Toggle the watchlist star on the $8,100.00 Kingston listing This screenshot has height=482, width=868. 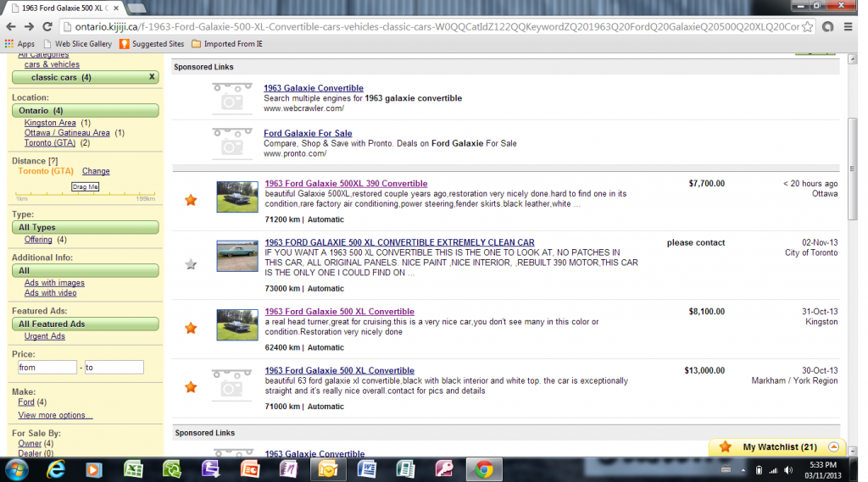pyautogui.click(x=191, y=328)
